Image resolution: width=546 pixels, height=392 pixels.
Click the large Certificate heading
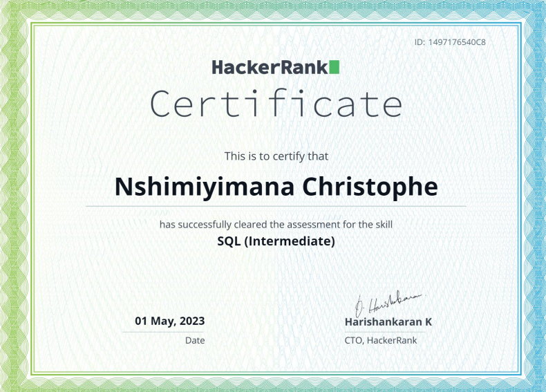[276, 104]
